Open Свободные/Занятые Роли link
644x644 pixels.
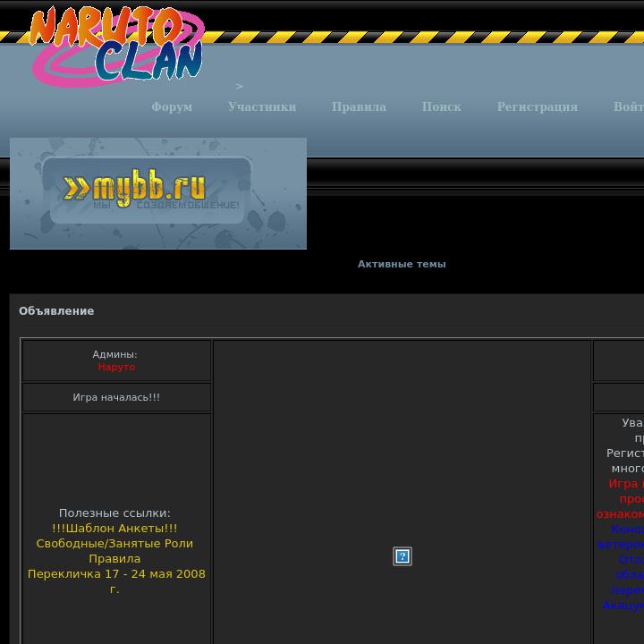click(114, 544)
